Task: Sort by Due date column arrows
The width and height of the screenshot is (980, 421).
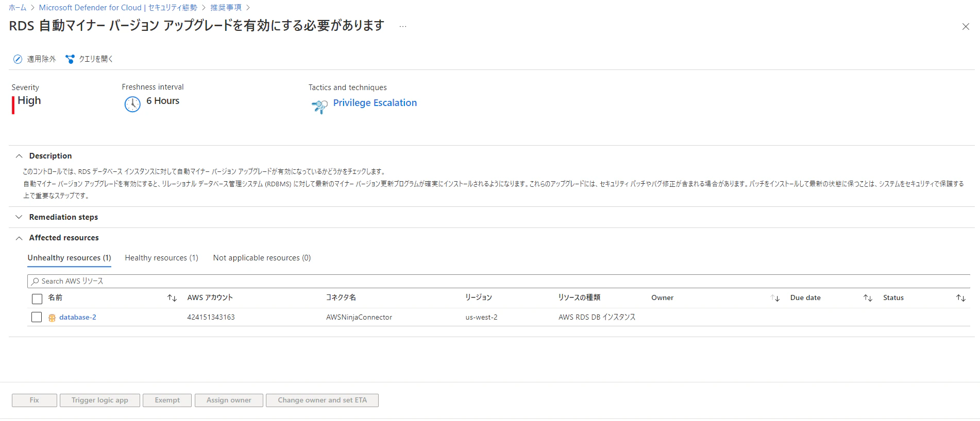Action: click(868, 298)
